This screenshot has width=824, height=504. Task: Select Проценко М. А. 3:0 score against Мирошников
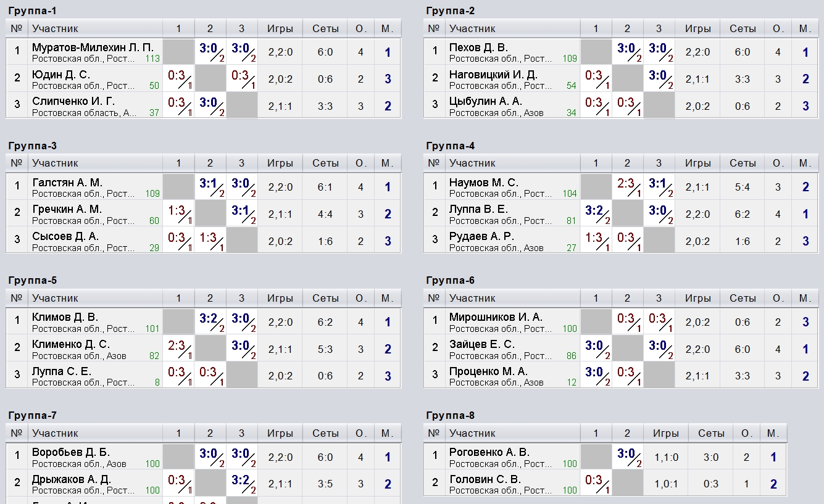click(x=596, y=376)
